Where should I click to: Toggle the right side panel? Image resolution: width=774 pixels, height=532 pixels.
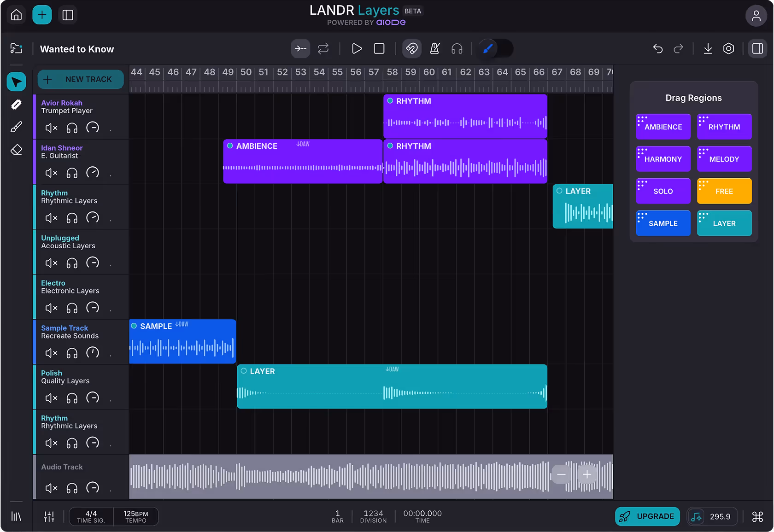(757, 49)
